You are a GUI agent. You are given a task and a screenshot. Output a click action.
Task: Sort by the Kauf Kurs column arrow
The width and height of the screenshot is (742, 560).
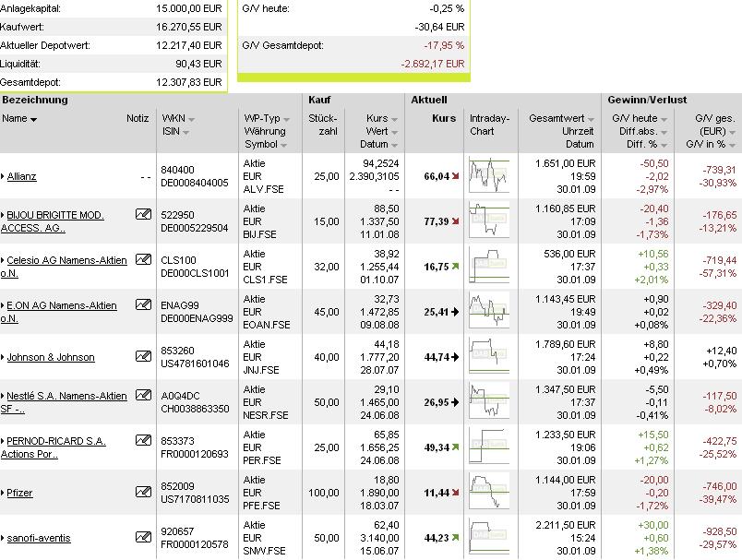pos(395,120)
